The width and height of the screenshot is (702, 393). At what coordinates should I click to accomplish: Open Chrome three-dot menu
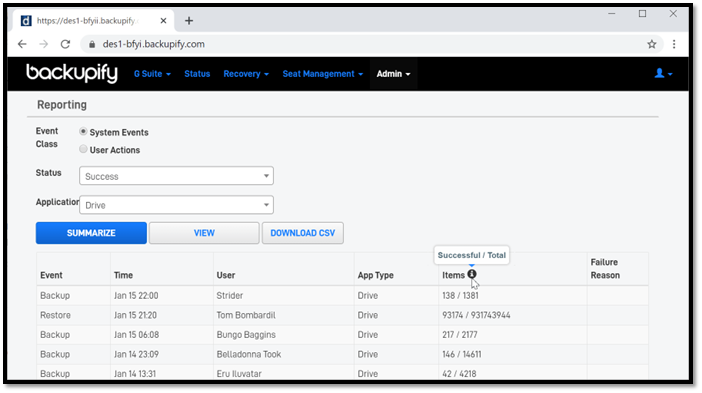[x=674, y=44]
